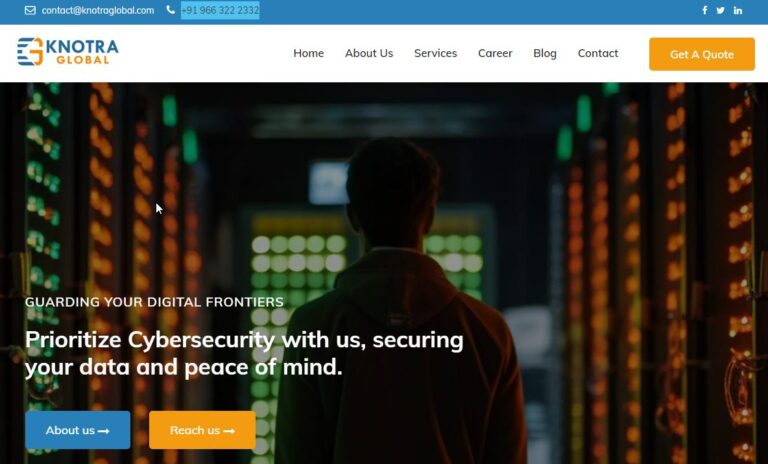Open the Twitter social icon
This screenshot has height=464, width=768.
coord(720,10)
